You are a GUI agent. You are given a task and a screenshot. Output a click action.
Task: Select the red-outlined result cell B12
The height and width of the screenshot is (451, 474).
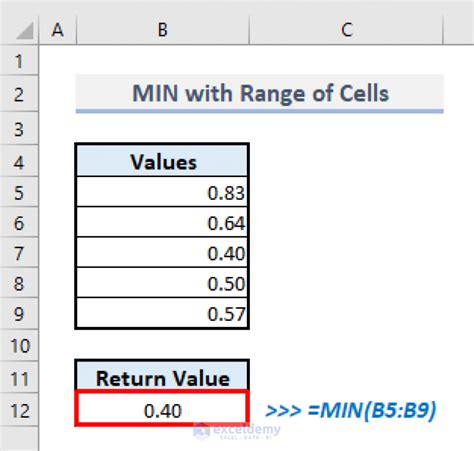[x=162, y=409]
